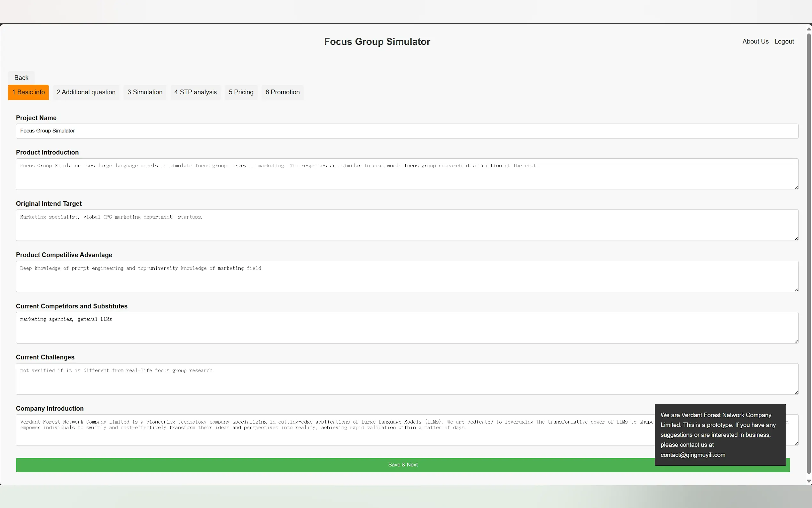Click the Back button

point(21,78)
